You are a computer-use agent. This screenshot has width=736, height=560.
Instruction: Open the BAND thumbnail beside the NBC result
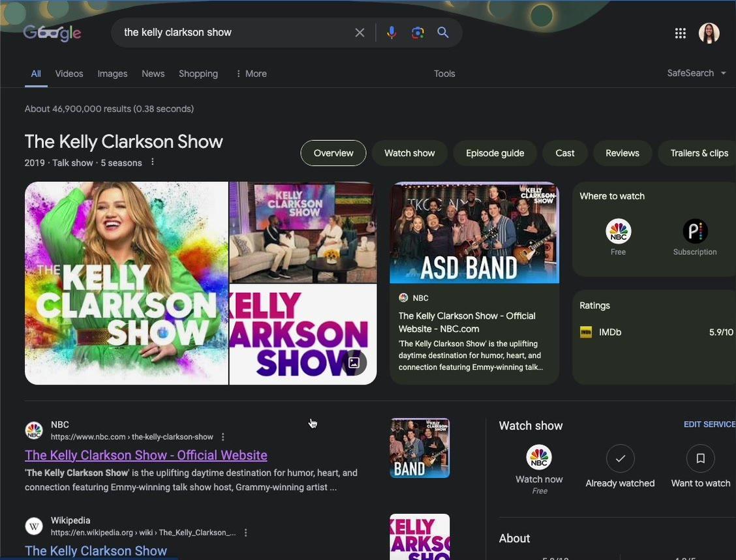click(420, 448)
